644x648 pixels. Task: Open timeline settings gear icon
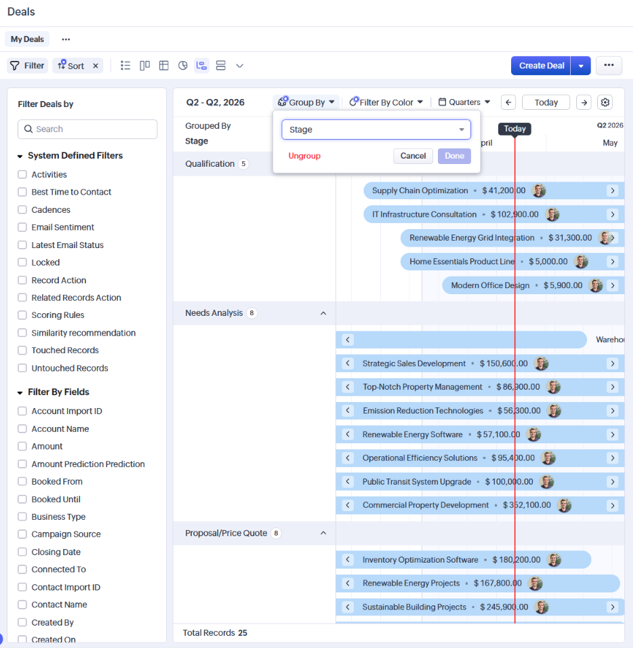pos(605,102)
